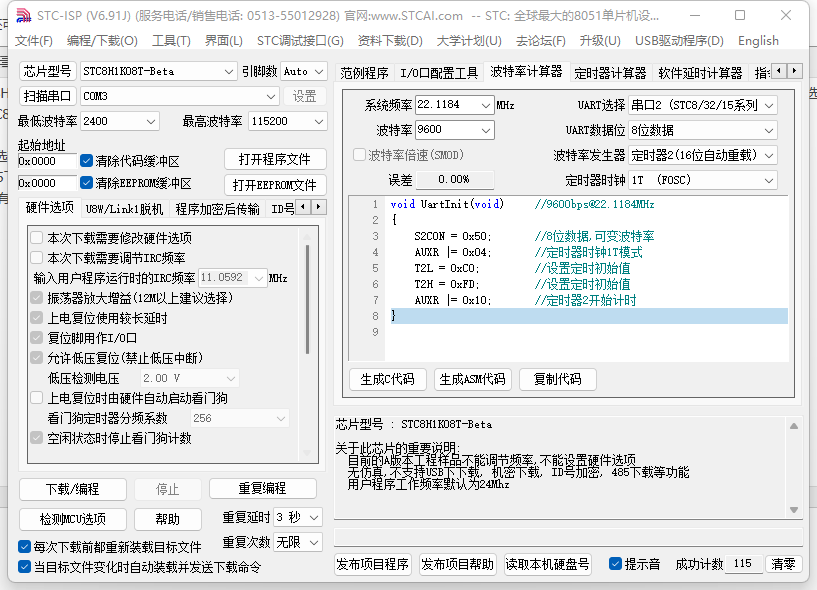
Task: Switch to 定时器计算器 tab
Action: pyautogui.click(x=610, y=73)
